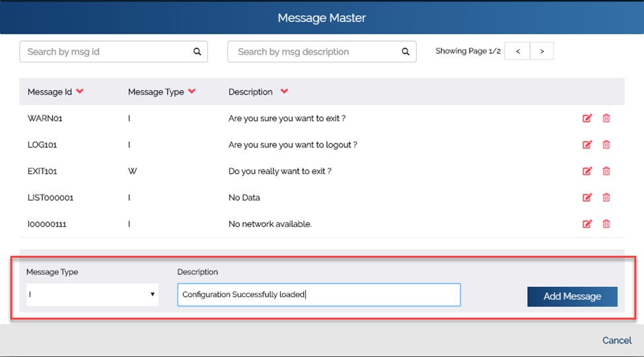Click into the Description input field
Screen dimensions: 644x357
pos(319,294)
